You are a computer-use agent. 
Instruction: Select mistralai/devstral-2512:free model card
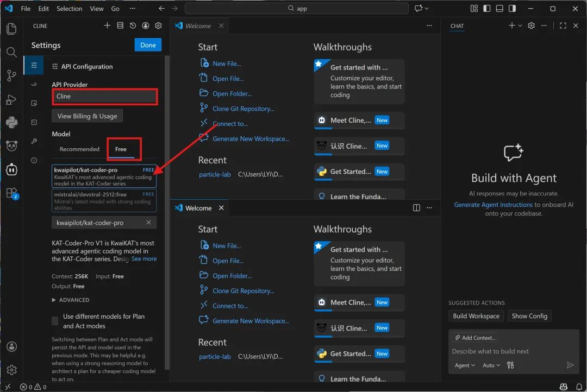tap(104, 200)
